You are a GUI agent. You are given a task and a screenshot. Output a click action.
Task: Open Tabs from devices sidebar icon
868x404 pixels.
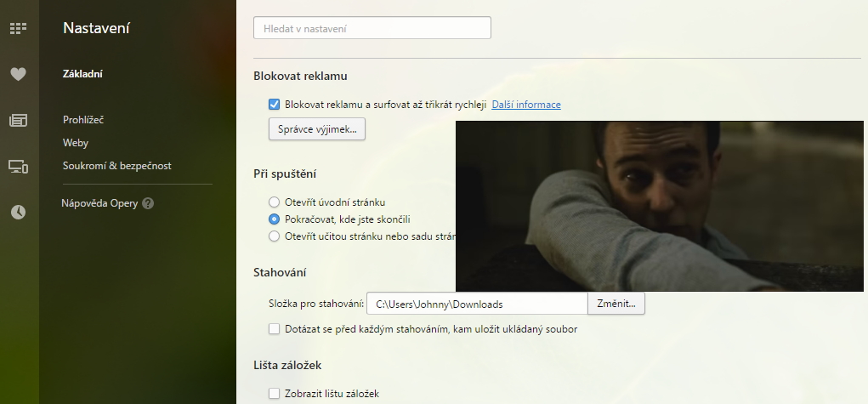[x=18, y=166]
